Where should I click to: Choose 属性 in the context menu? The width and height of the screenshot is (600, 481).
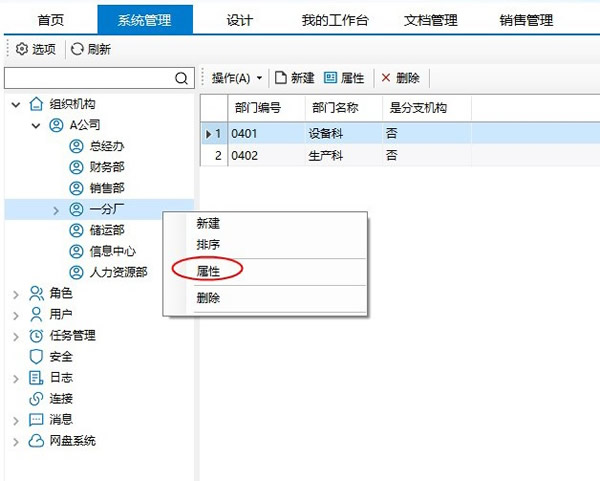[208, 271]
